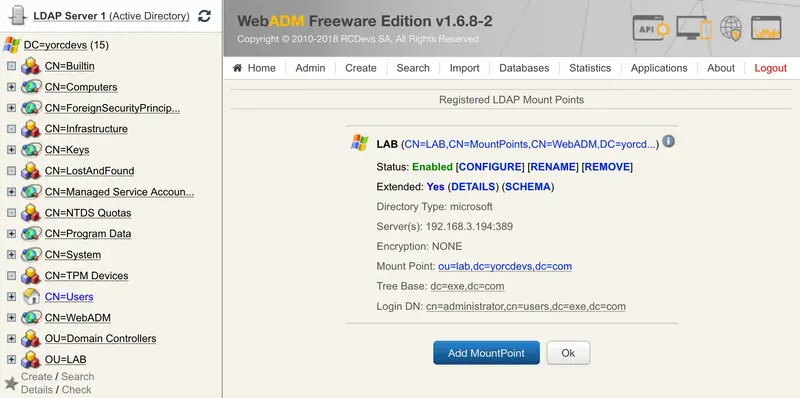This screenshot has height=398, width=800.
Task: Click the monitor and phone devices icon
Action: click(x=694, y=28)
